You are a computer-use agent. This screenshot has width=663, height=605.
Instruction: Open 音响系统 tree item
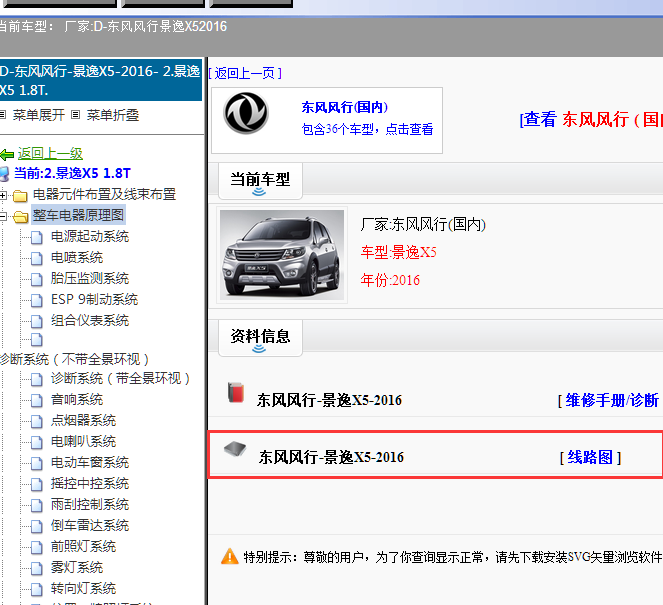[77, 399]
